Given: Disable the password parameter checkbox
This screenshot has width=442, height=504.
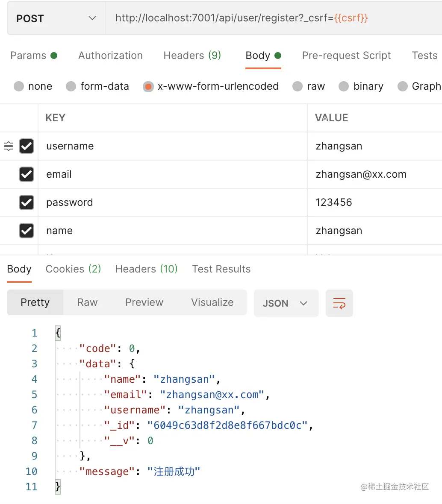Looking at the screenshot, I should tap(27, 202).
